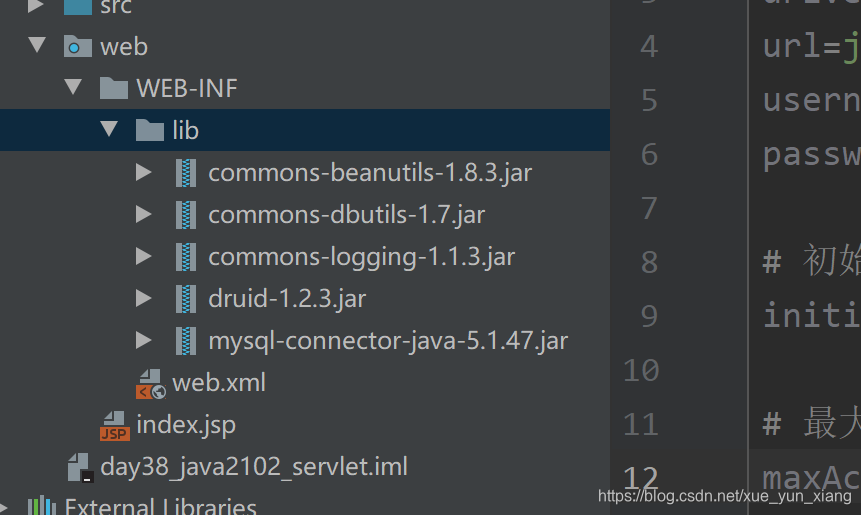
Task: Click the mysql-connector jar archive icon
Action: point(186,340)
